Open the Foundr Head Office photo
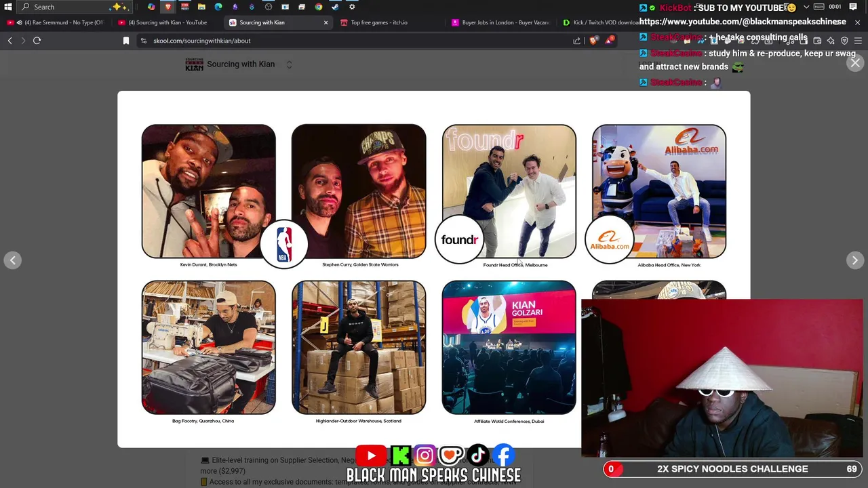The width and height of the screenshot is (868, 488). (509, 191)
